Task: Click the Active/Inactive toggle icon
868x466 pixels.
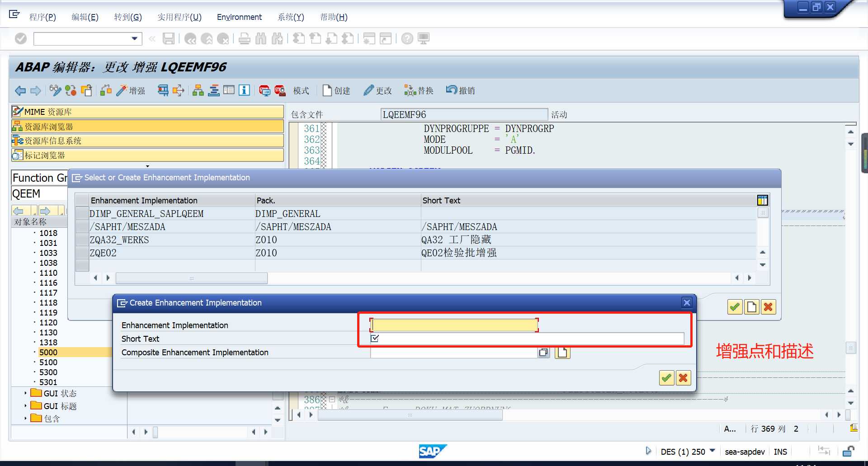Action: (71, 90)
